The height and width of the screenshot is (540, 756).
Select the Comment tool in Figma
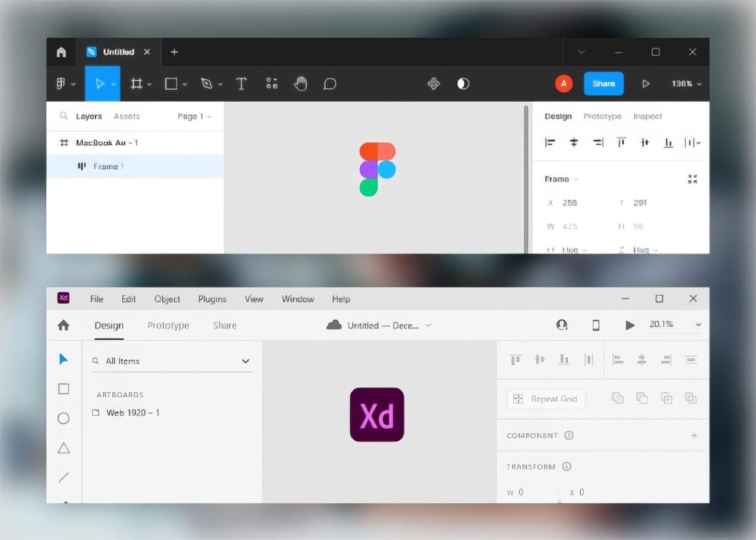(x=330, y=84)
